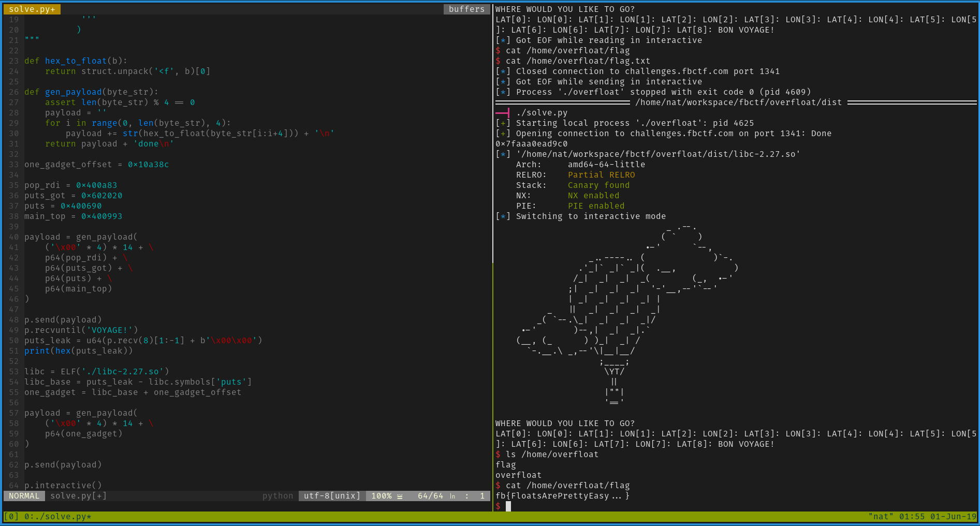Click the 64/64 line counter
980x526 pixels.
point(430,496)
